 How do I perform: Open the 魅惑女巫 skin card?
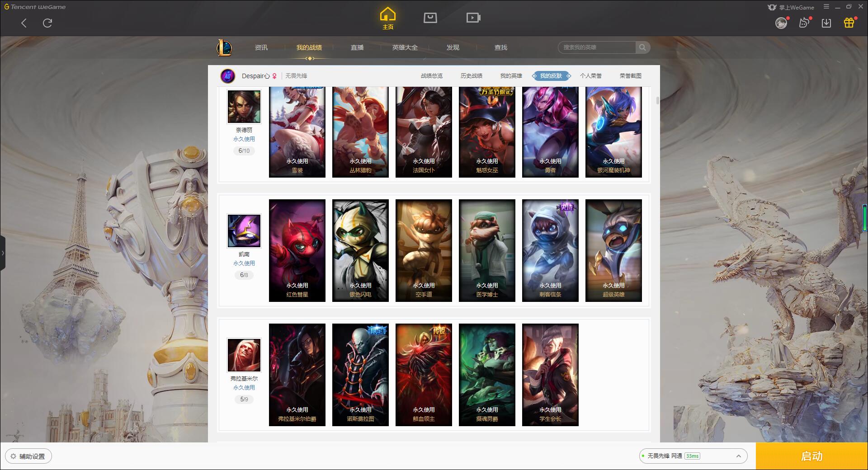click(x=487, y=132)
